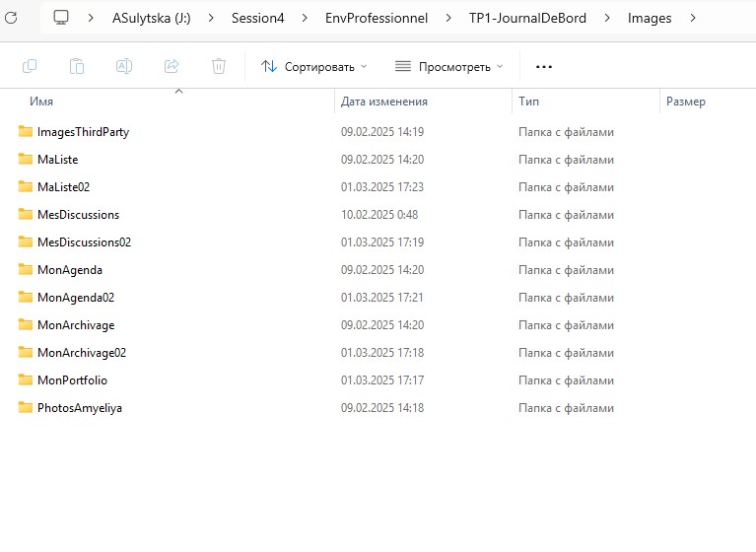Navigate to Session4 in breadcrumb path
Image resolution: width=756 pixels, height=552 pixels.
pos(258,18)
